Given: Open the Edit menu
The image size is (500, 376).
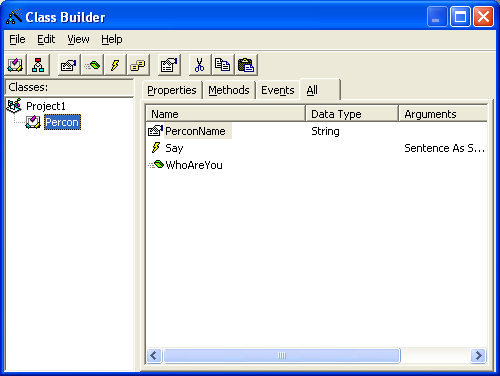Looking at the screenshot, I should [x=46, y=40].
